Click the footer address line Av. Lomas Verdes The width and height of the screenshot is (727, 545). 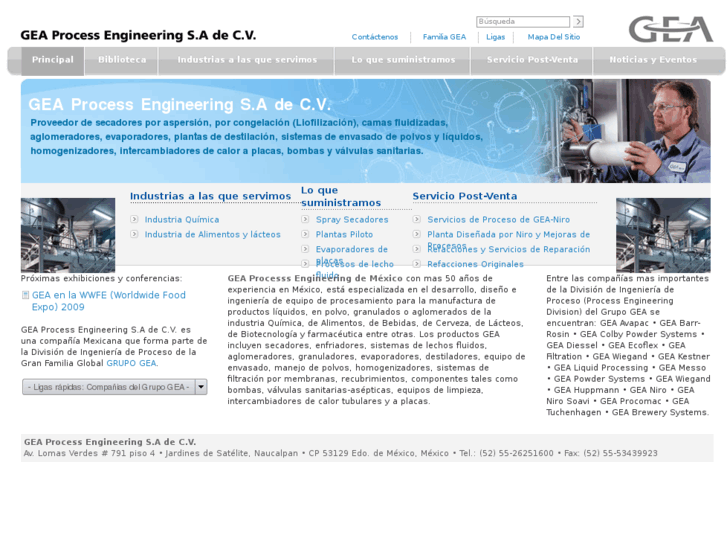point(341,453)
